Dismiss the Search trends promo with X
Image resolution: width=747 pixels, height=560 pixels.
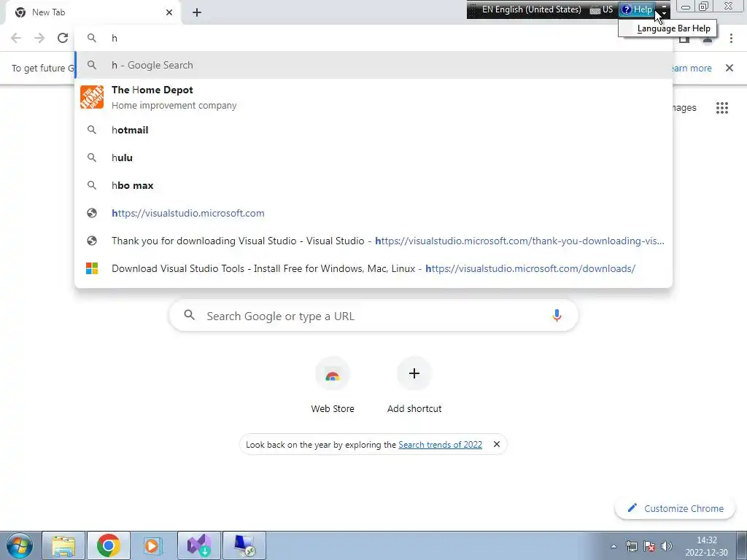(x=496, y=444)
